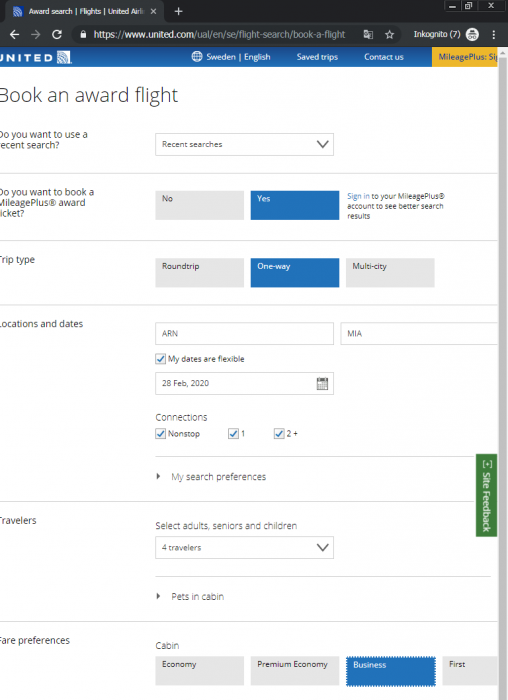Viewport: 508px width, 700px height.
Task: Click the ARN origin airport field
Action: 244,333
